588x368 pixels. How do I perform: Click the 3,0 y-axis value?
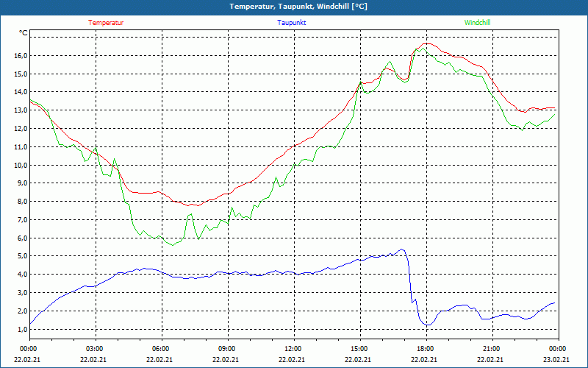coord(23,293)
